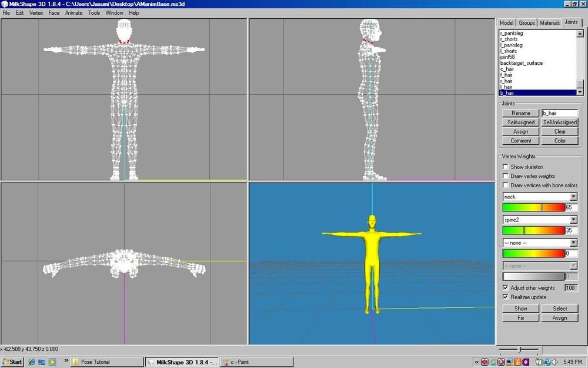
Task: Click the neck weight gradient slider
Action: pyautogui.click(x=533, y=207)
